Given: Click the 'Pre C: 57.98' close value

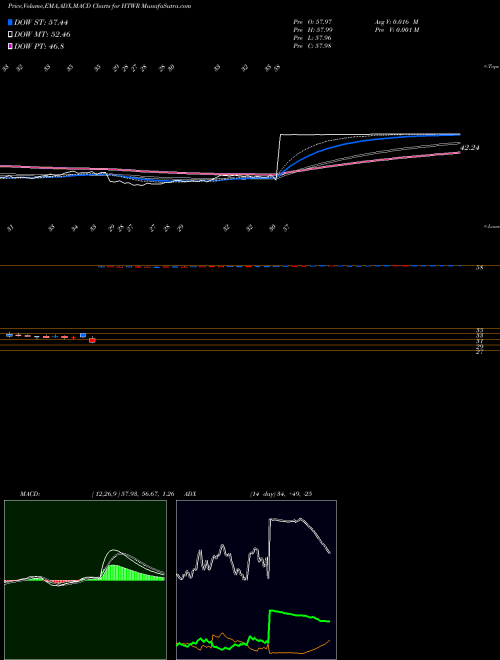Looking at the screenshot, I should click(x=312, y=46).
